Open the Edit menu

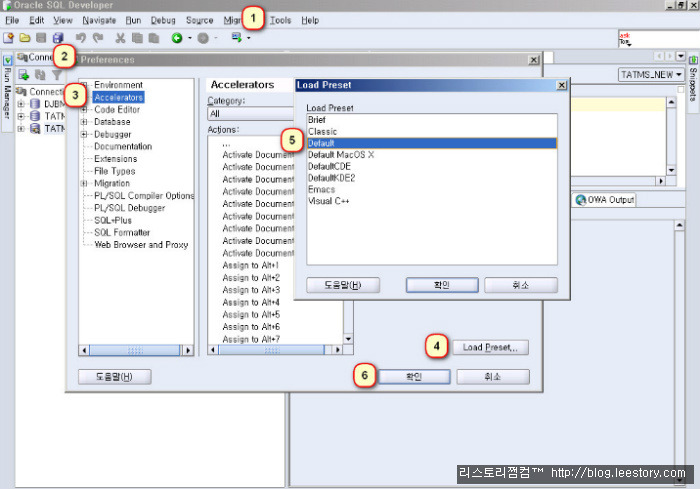[37, 20]
